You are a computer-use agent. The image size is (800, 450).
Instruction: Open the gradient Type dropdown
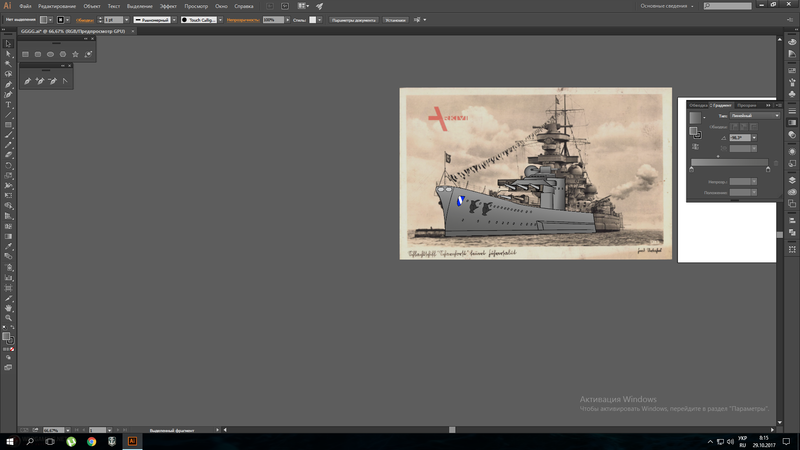point(755,116)
